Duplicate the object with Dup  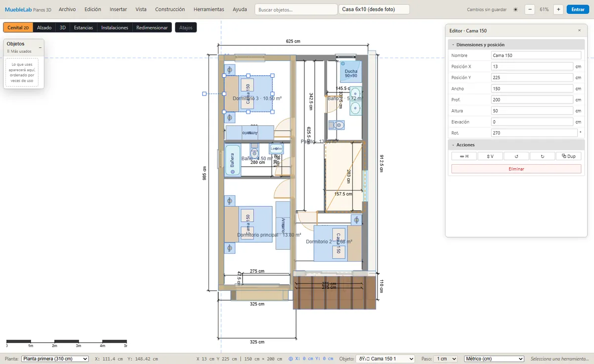[569, 156]
